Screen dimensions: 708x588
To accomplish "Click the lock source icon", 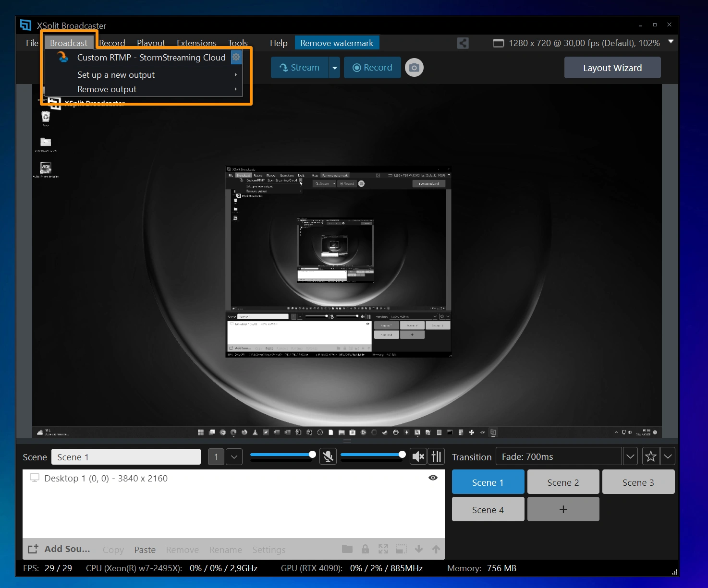I will (365, 549).
